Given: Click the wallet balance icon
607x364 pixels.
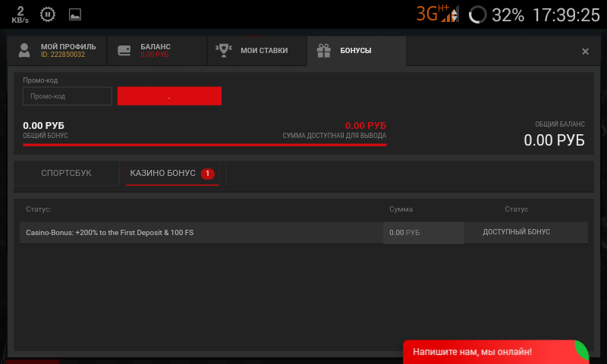Looking at the screenshot, I should (x=124, y=50).
